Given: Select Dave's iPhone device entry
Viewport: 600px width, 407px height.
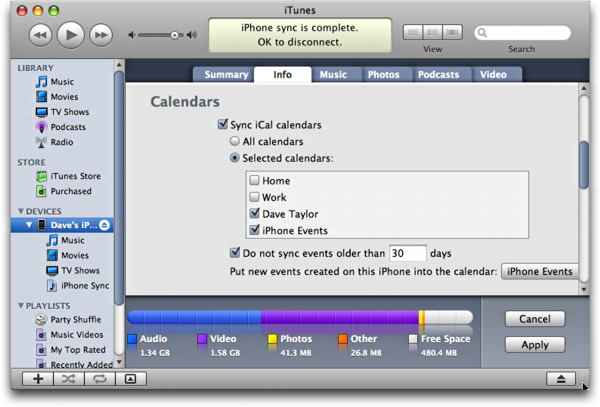Looking at the screenshot, I should point(62,225).
